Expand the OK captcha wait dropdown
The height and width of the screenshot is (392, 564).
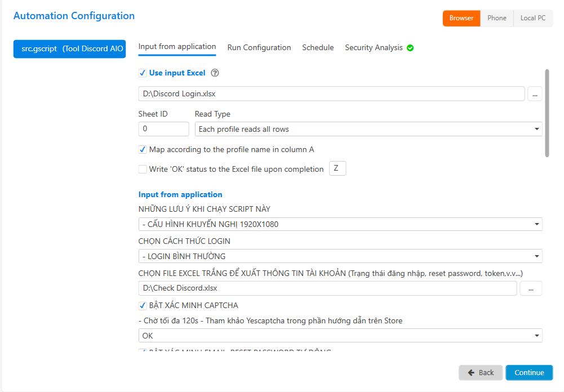click(340, 336)
